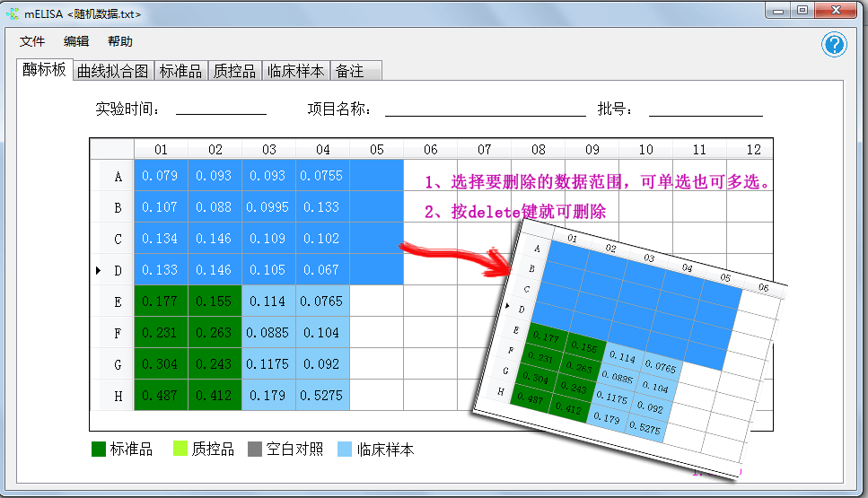868x498 pixels.
Task: Click cell H03 with value 0.179
Action: coord(268,395)
